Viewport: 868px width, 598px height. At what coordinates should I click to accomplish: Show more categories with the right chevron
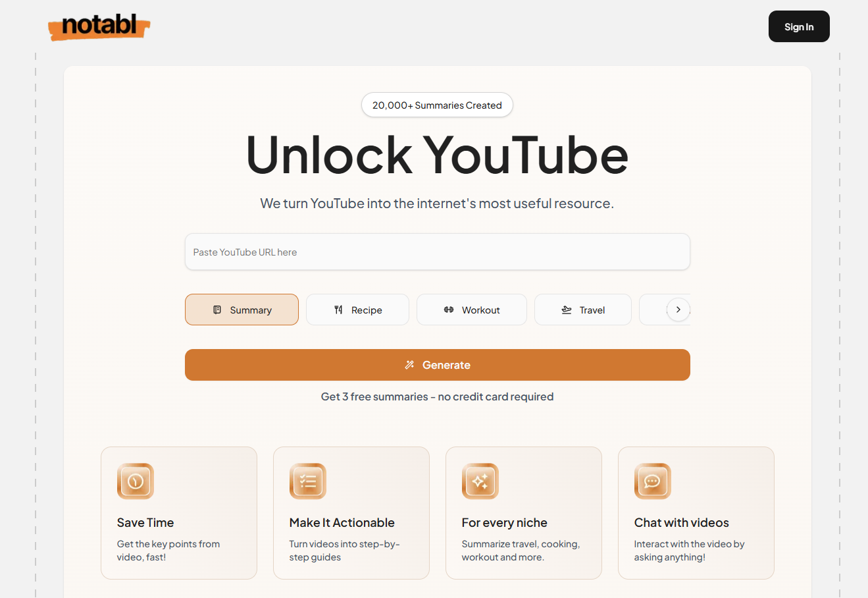point(678,310)
